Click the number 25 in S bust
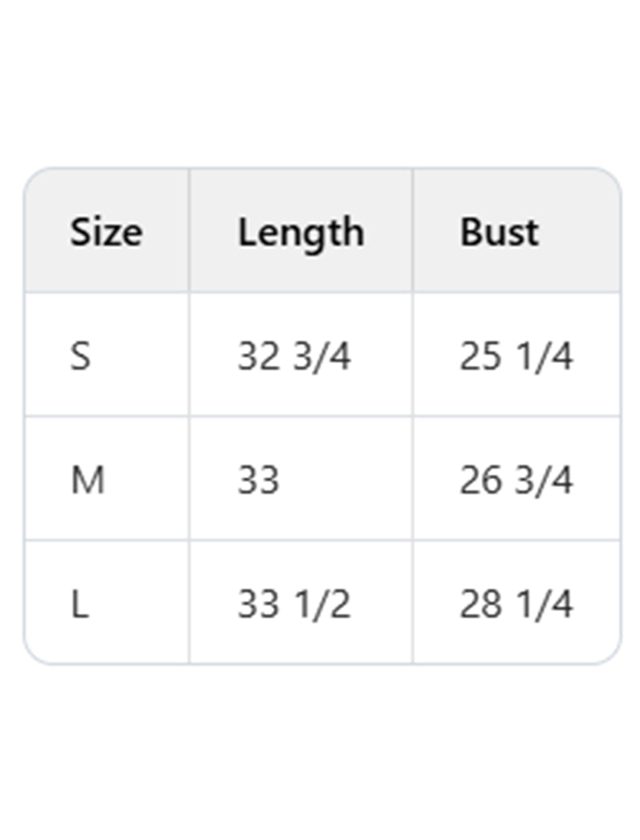Image resolution: width=640 pixels, height=840 pixels. pos(480,356)
